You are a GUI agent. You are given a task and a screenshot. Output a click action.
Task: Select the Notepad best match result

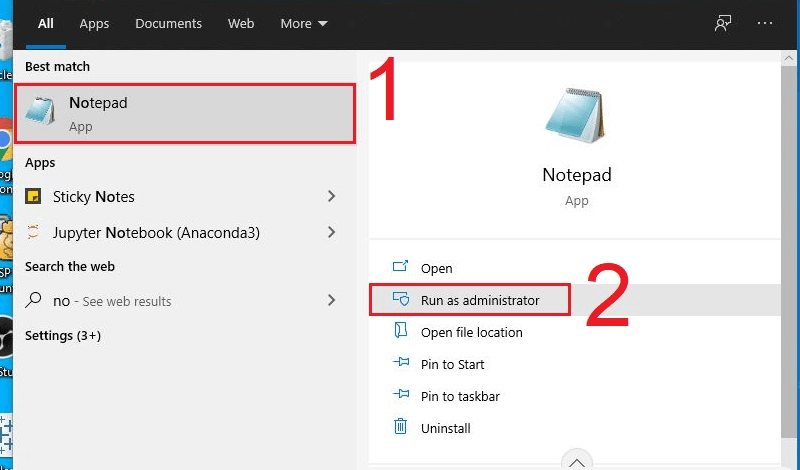[185, 114]
